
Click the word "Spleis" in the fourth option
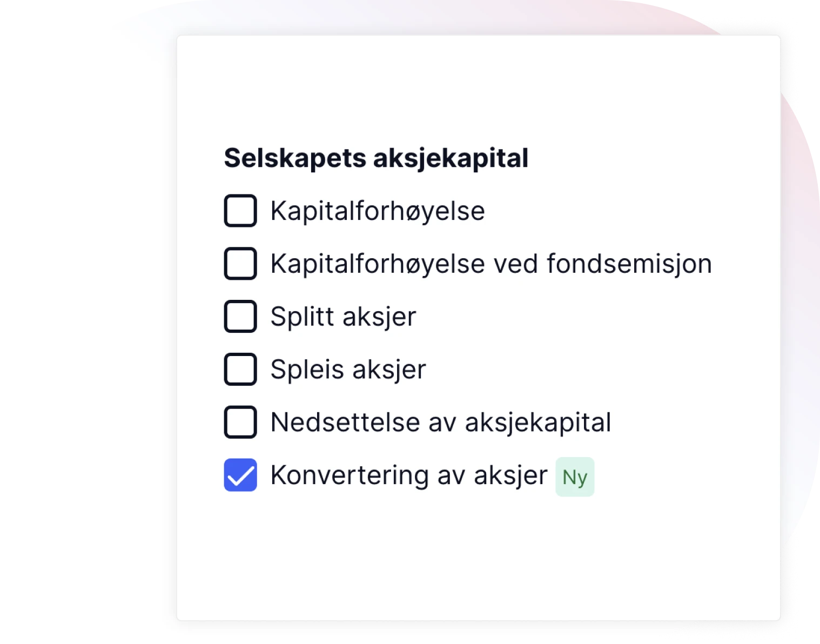[307, 370]
